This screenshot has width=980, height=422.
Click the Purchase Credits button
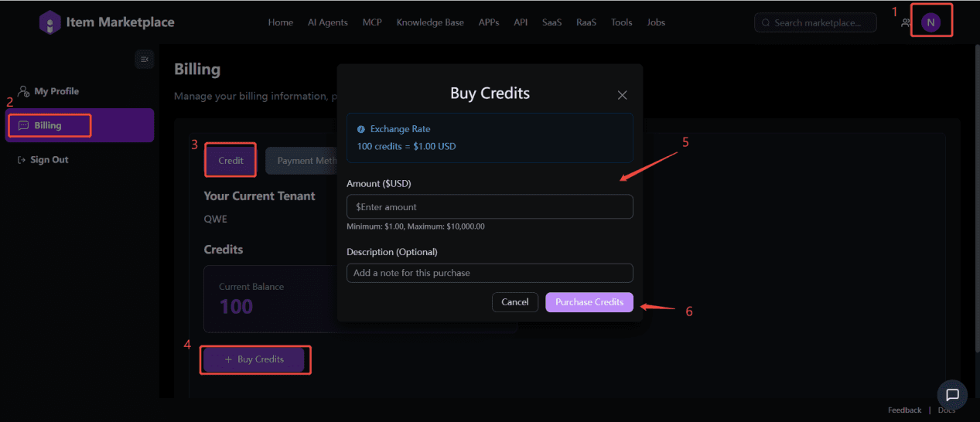[589, 302]
